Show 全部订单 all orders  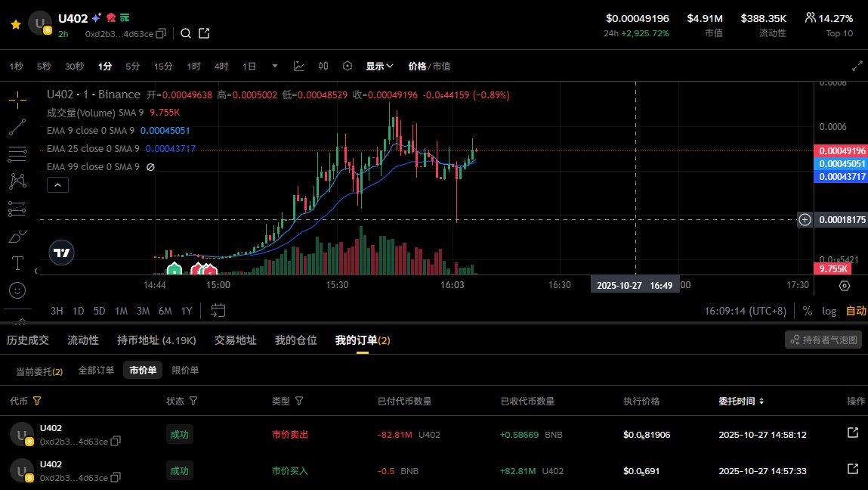tap(97, 371)
